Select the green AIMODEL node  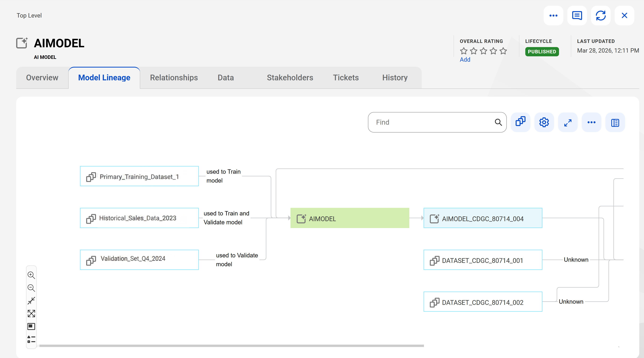coord(350,218)
